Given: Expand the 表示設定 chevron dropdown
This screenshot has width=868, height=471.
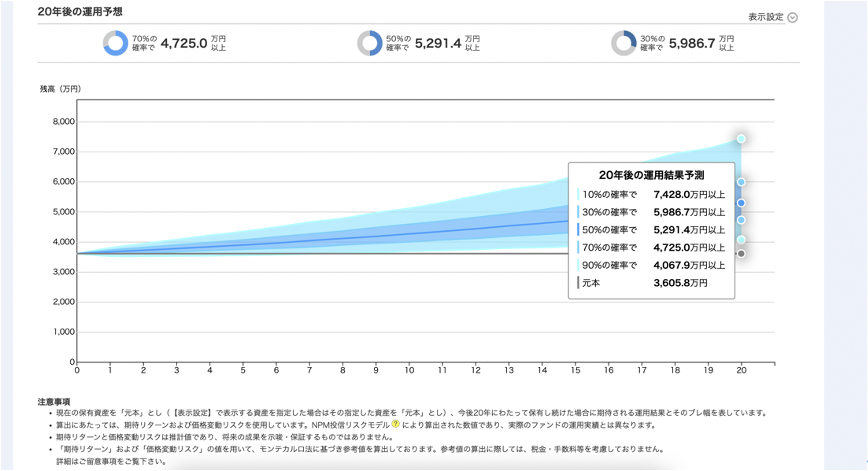Looking at the screenshot, I should pyautogui.click(x=792, y=17).
